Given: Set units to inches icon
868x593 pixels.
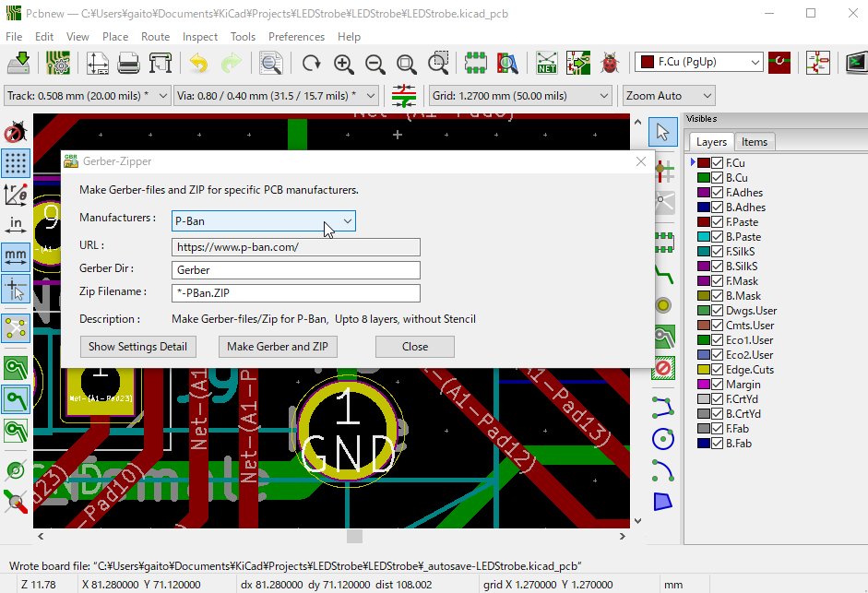Looking at the screenshot, I should [16, 225].
